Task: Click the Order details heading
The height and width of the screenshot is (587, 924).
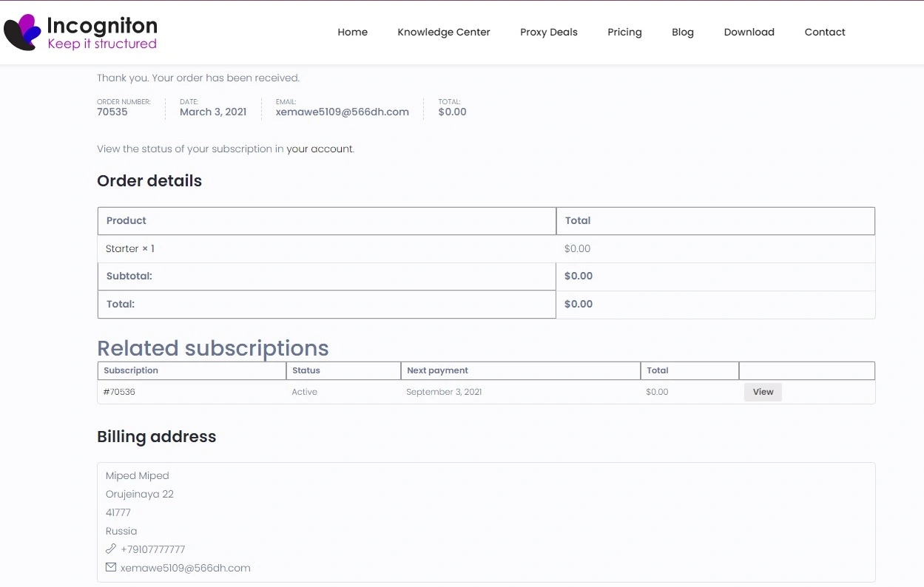Action: (x=149, y=181)
